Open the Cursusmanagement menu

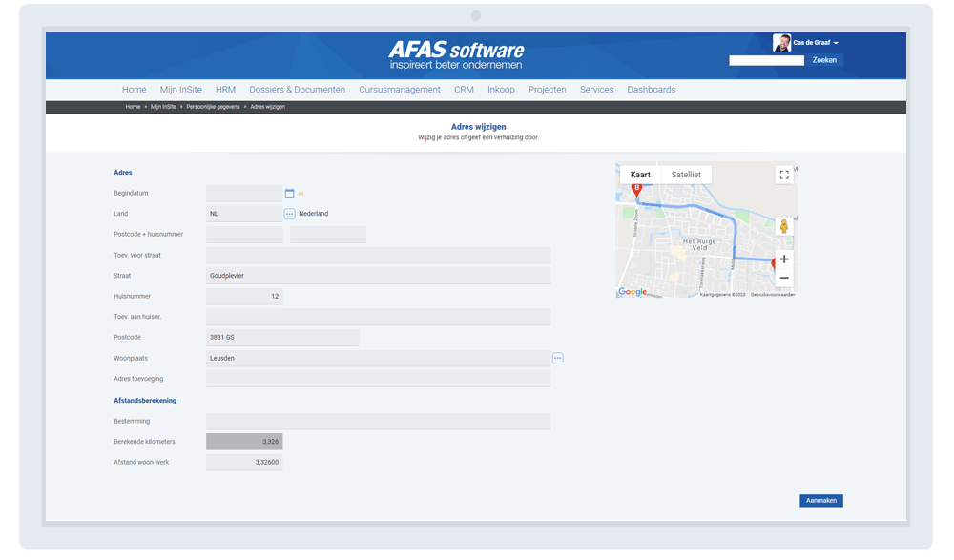click(x=400, y=90)
